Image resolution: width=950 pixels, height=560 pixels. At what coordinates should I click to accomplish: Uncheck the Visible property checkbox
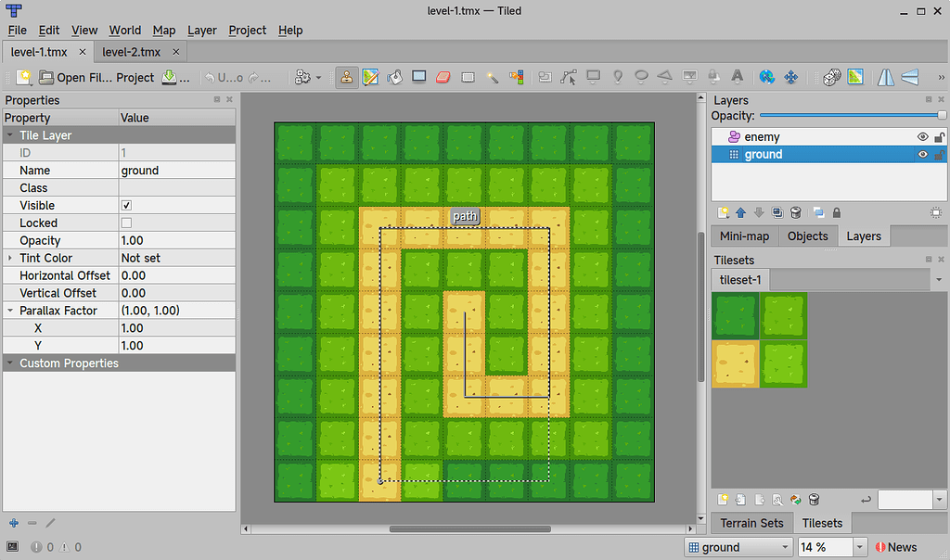[x=124, y=205]
